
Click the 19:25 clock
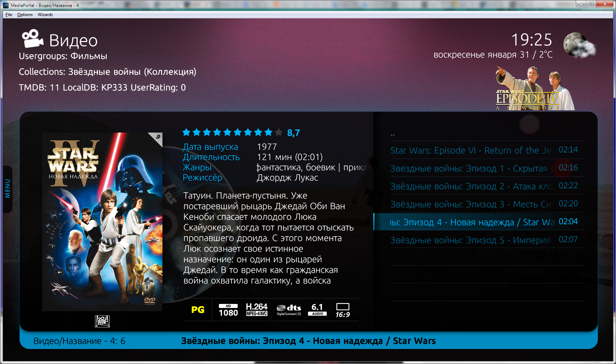coord(532,40)
